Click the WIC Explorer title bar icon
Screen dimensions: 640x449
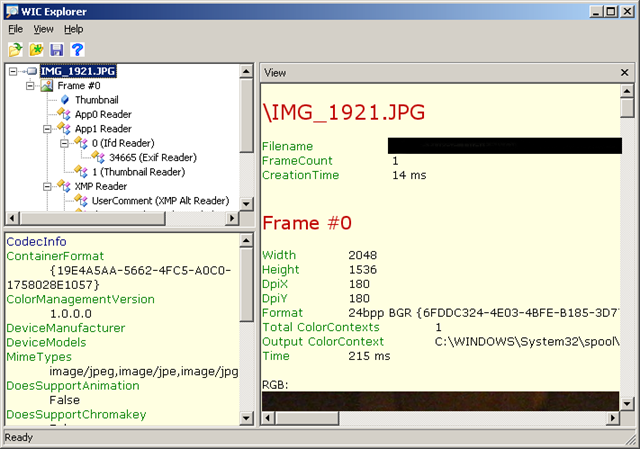coord(12,11)
